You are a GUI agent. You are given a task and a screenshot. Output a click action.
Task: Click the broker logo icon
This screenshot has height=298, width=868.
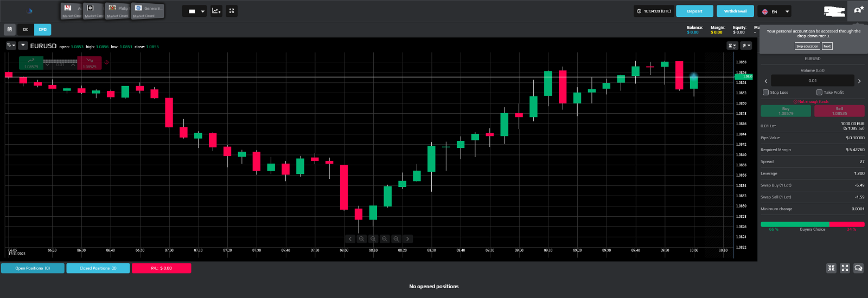tap(30, 11)
